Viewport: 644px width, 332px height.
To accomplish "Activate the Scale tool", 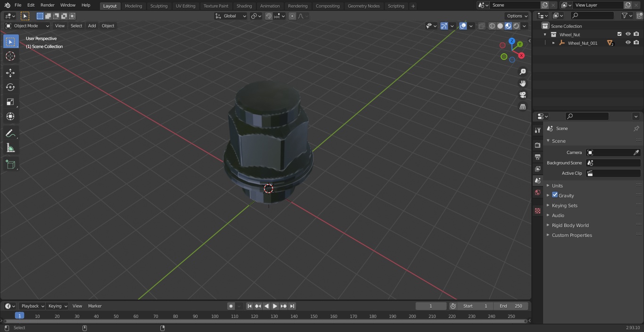I will tap(10, 102).
